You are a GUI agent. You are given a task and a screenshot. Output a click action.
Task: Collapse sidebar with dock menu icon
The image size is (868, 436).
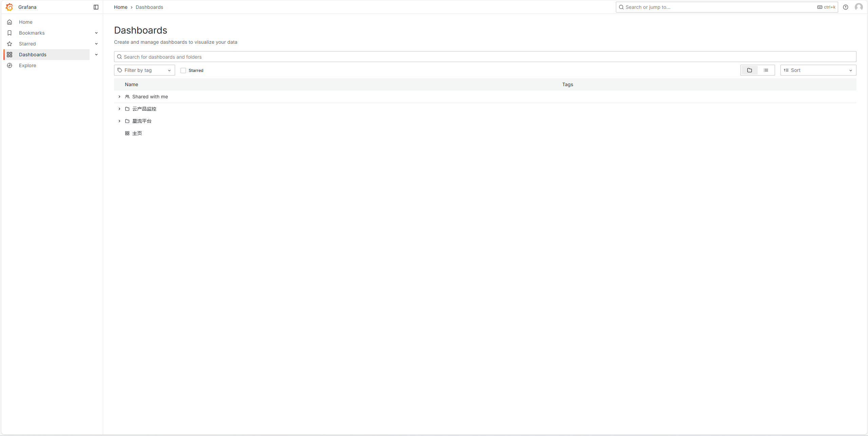[96, 7]
